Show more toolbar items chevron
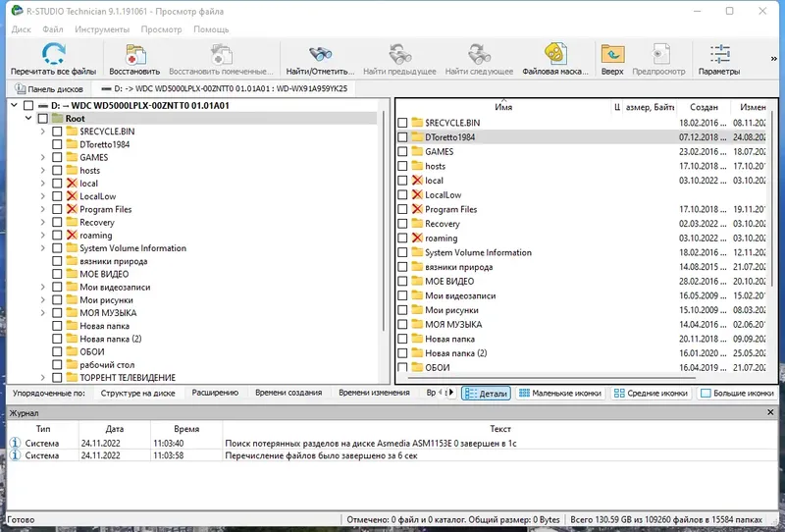Viewport: 785px width, 532px height. [x=774, y=59]
